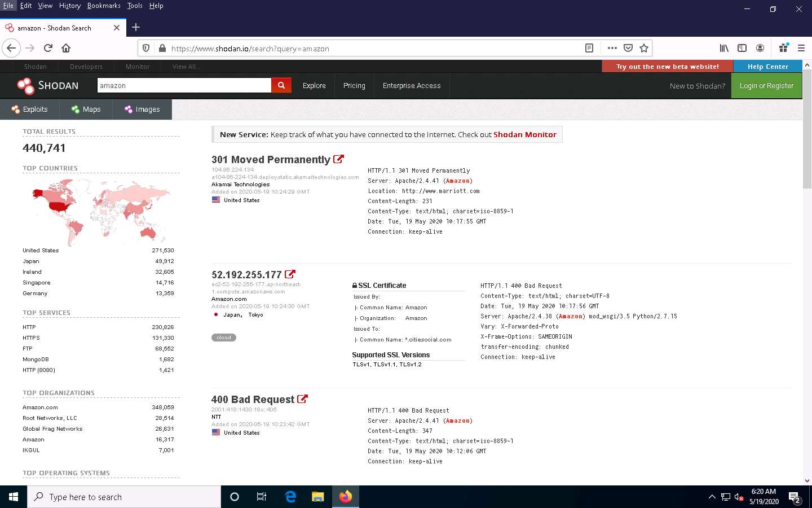Launch Microsoft Edge from taskbar
812x508 pixels.
(290, 497)
